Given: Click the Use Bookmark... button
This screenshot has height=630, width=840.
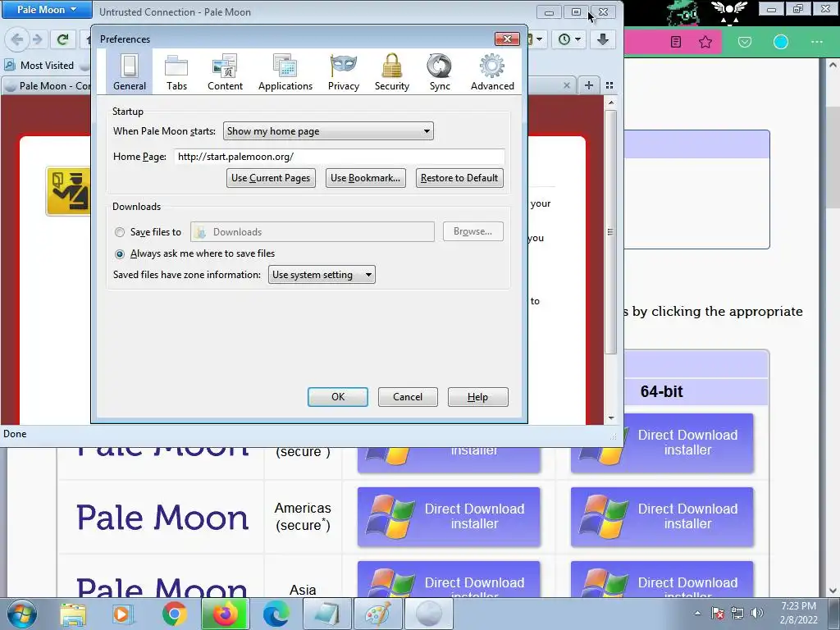Looking at the screenshot, I should pyautogui.click(x=365, y=178).
